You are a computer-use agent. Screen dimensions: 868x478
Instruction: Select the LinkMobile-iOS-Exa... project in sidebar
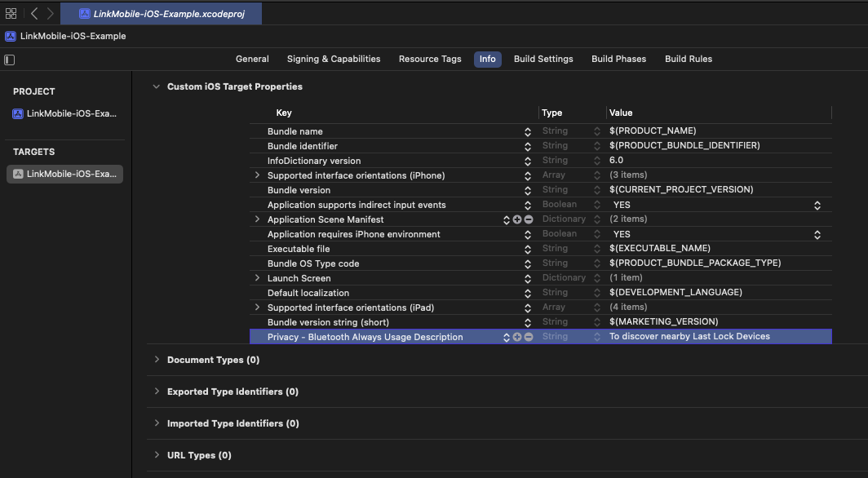(64, 114)
